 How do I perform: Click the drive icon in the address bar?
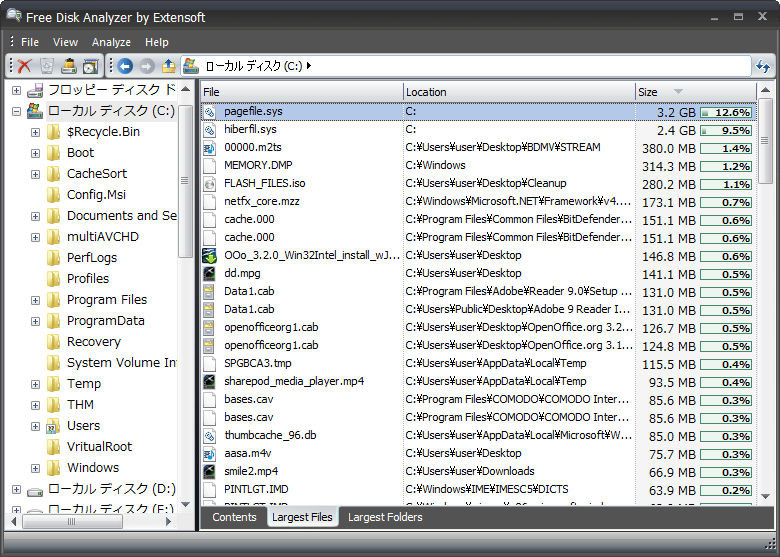191,66
